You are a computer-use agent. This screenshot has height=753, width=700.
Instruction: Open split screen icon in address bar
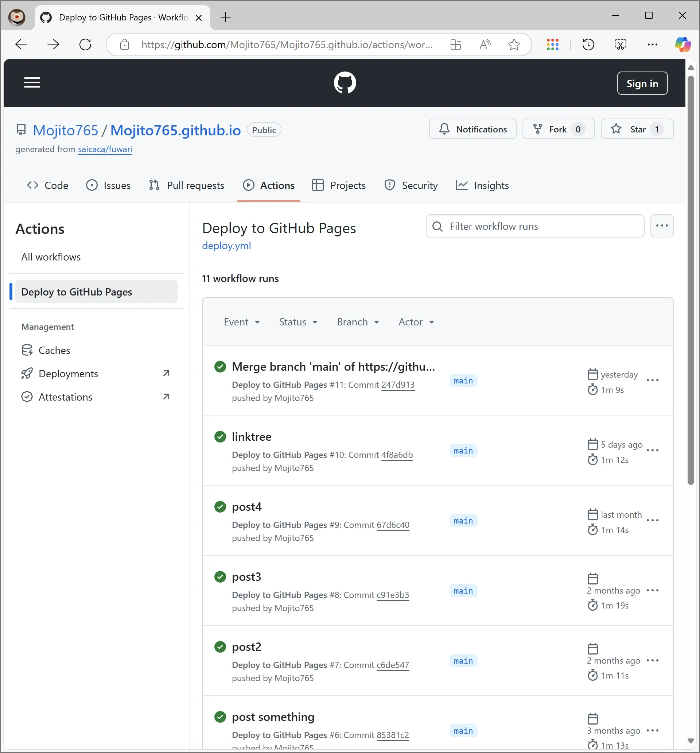(455, 45)
